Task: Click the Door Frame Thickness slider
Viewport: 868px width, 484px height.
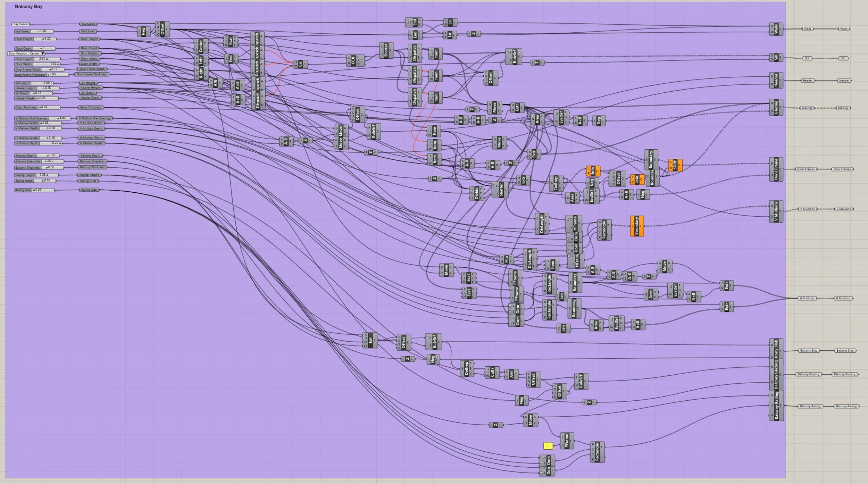Action: point(41,75)
